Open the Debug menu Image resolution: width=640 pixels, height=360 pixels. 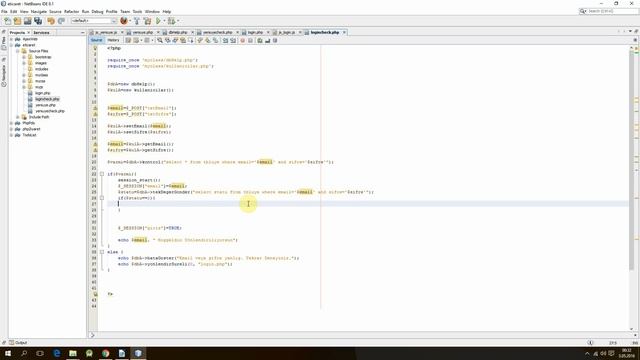(x=97, y=12)
